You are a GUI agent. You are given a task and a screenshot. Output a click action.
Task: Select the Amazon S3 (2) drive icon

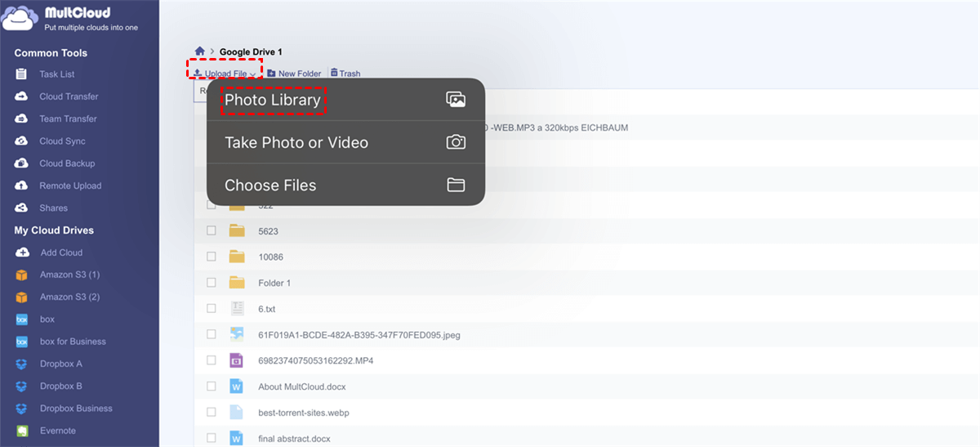pos(23,297)
